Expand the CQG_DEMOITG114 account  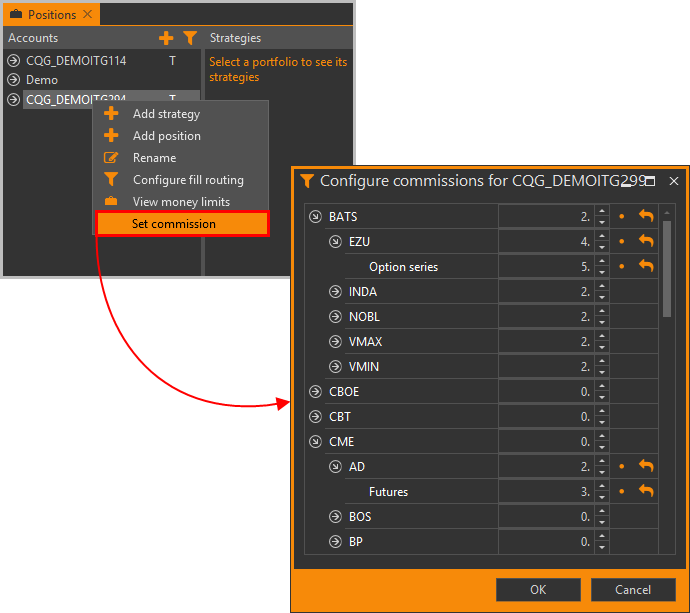pos(14,60)
